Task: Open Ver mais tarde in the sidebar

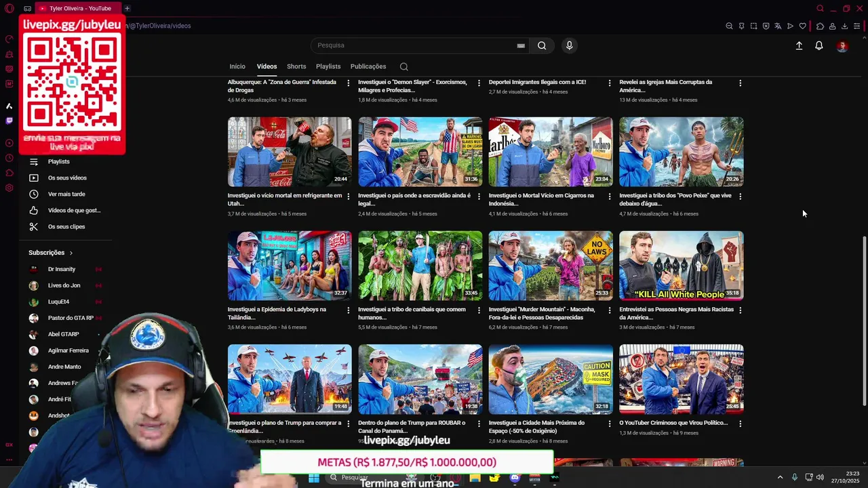Action: pyautogui.click(x=66, y=194)
